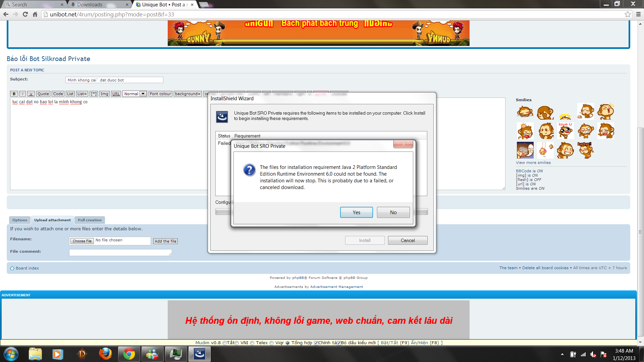Bookmark the page with the star icon

(x=628, y=14)
